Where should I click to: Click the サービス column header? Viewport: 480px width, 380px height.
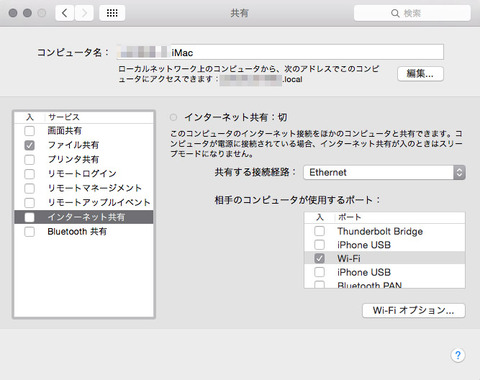64,117
